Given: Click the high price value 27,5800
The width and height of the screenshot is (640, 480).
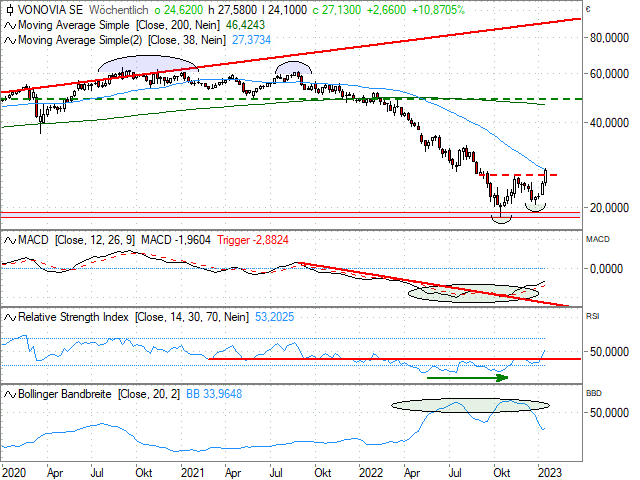Looking at the screenshot, I should pyautogui.click(x=237, y=10).
